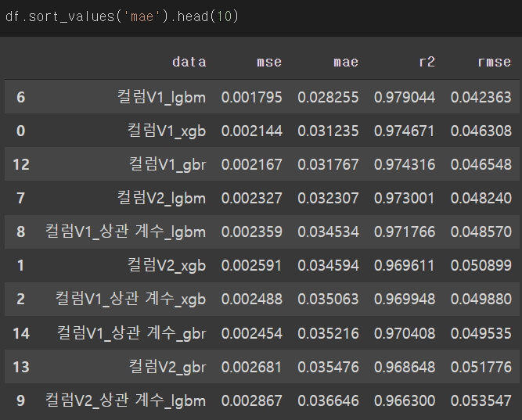This screenshot has width=522, height=420.
Task: Click mse value 0.002359
Action: [252, 232]
